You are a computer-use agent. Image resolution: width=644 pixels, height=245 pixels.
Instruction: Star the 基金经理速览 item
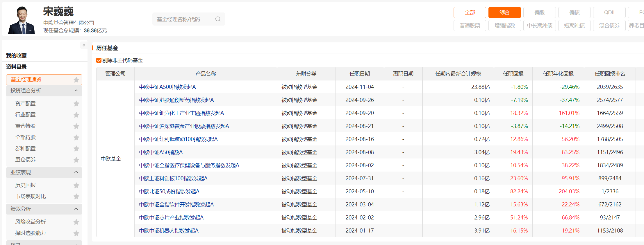[x=76, y=80]
